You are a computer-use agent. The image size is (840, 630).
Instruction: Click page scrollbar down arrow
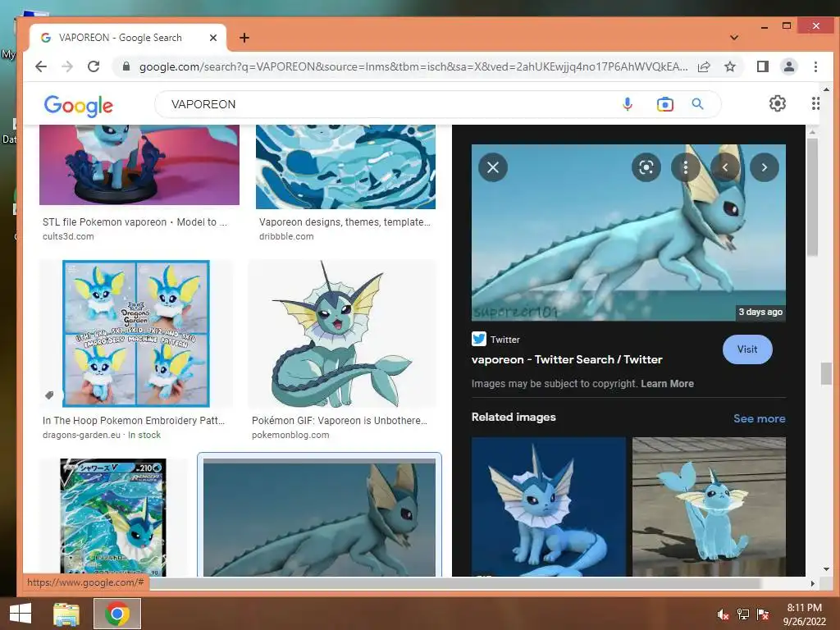coord(826,569)
